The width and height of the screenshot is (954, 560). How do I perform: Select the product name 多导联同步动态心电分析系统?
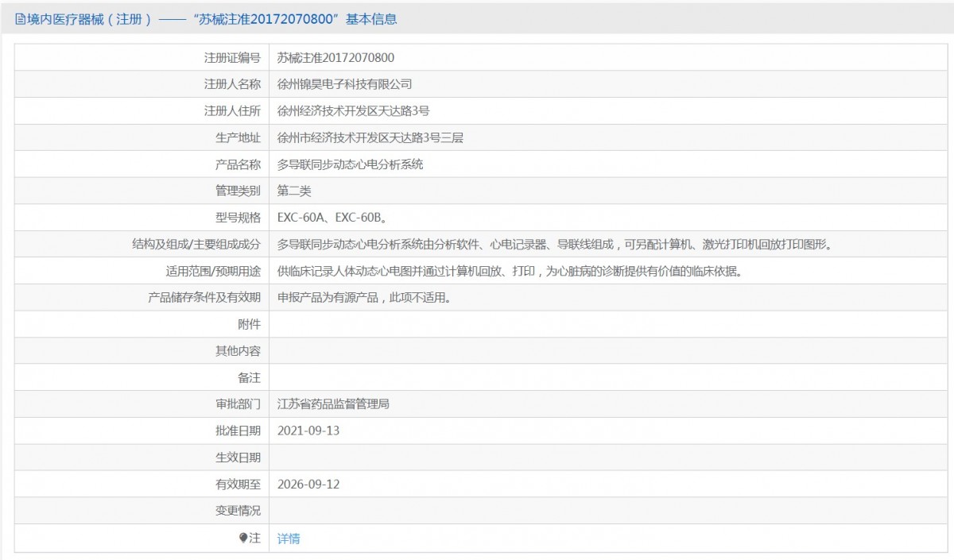[351, 164]
